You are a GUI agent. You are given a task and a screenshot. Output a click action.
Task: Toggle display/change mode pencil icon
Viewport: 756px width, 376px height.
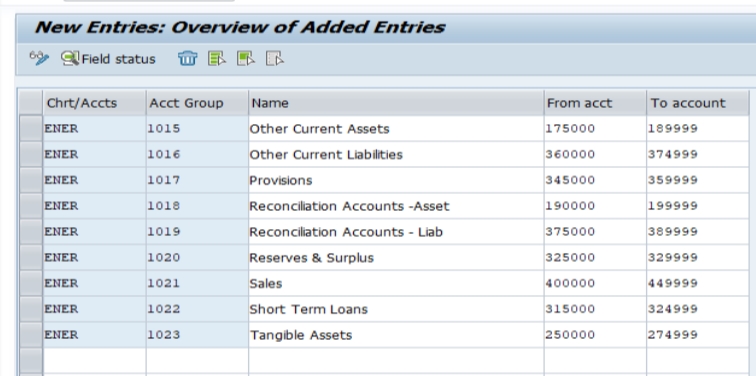[x=39, y=58]
